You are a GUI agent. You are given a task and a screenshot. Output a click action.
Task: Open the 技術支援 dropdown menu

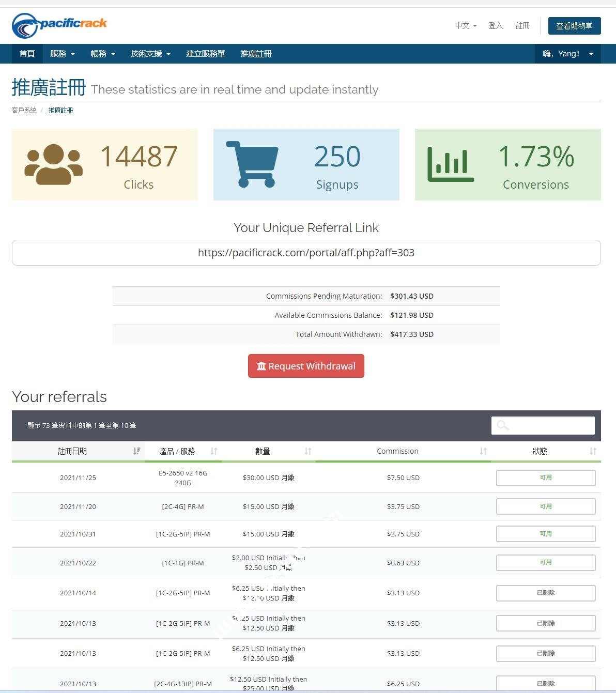click(150, 54)
